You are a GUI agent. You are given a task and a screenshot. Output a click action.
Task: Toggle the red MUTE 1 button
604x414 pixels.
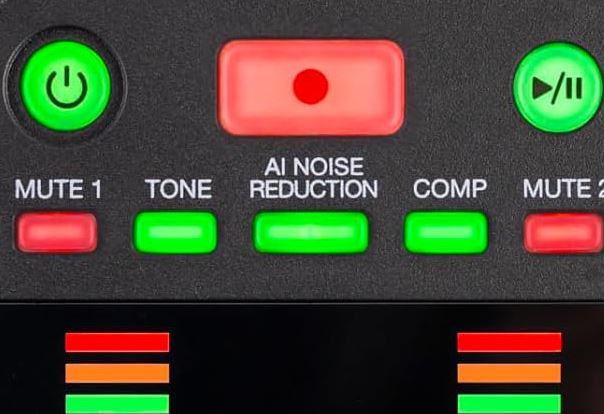56,232
